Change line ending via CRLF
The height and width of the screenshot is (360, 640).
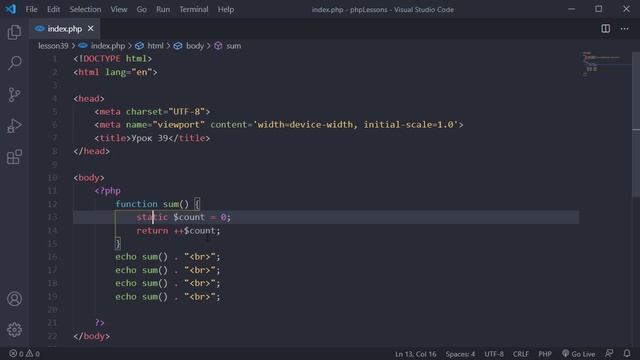click(520, 353)
